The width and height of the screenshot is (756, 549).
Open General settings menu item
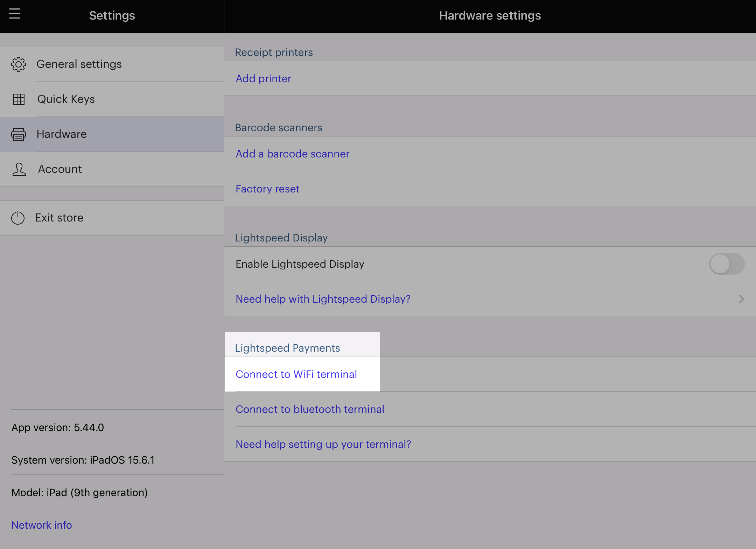pyautogui.click(x=79, y=64)
